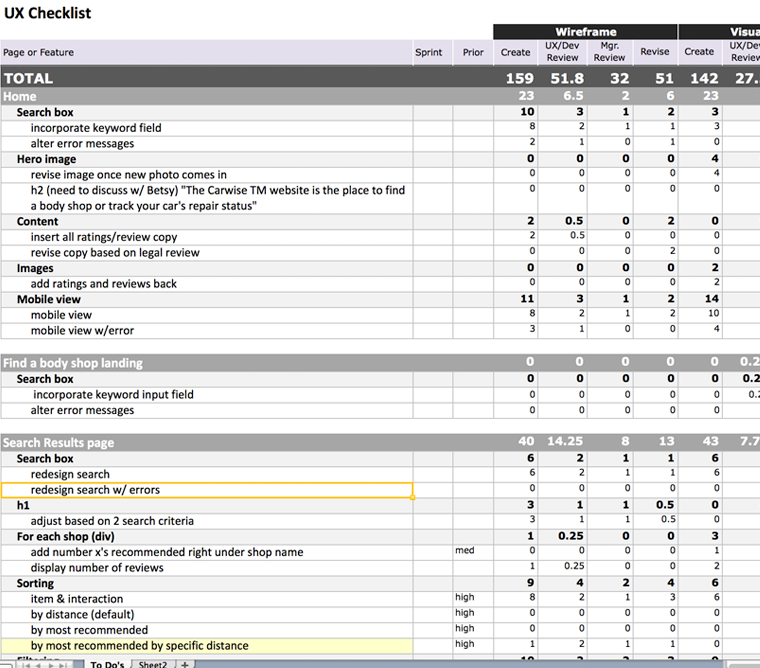The image size is (760, 668).
Task: Click the 'med' priority cell
Action: (473, 551)
